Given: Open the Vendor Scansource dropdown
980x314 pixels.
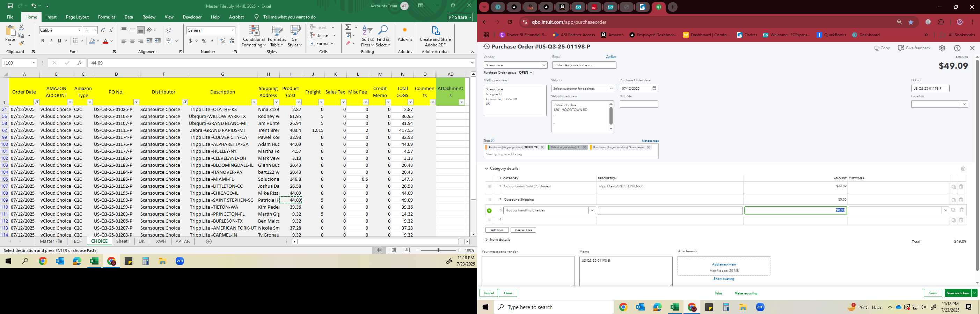Looking at the screenshot, I should pyautogui.click(x=544, y=65).
